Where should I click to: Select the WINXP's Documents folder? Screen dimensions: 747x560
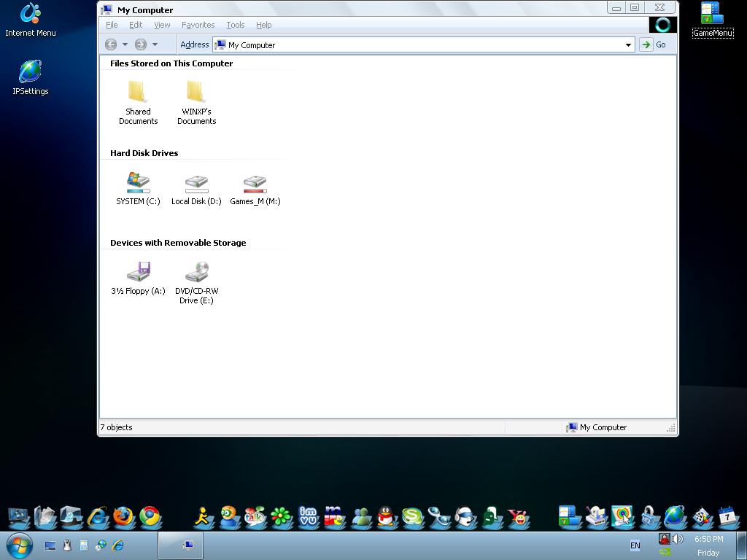[196, 103]
